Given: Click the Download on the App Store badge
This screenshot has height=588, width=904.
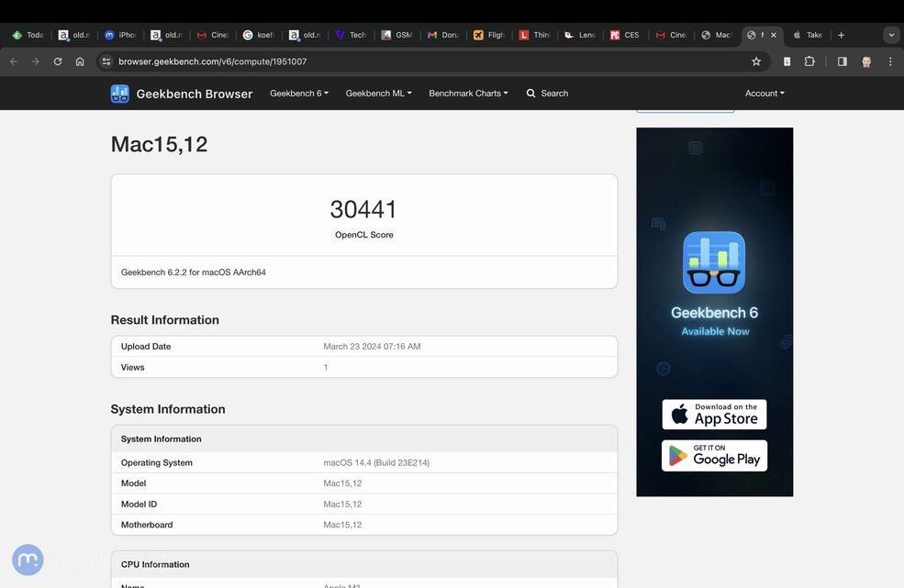Looking at the screenshot, I should (714, 415).
